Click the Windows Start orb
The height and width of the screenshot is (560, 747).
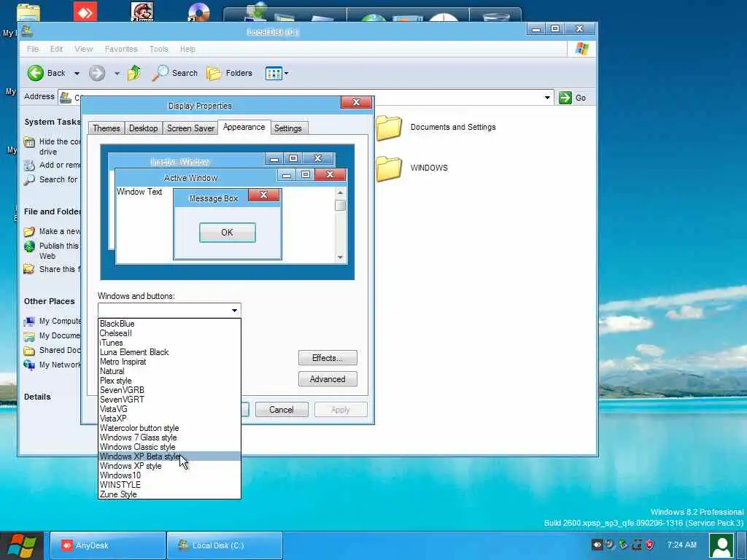pyautogui.click(x=22, y=545)
